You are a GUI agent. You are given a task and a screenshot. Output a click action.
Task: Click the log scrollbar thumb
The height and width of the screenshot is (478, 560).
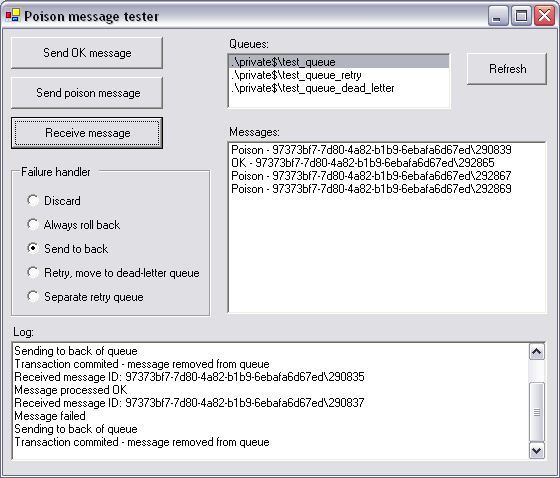(x=536, y=412)
